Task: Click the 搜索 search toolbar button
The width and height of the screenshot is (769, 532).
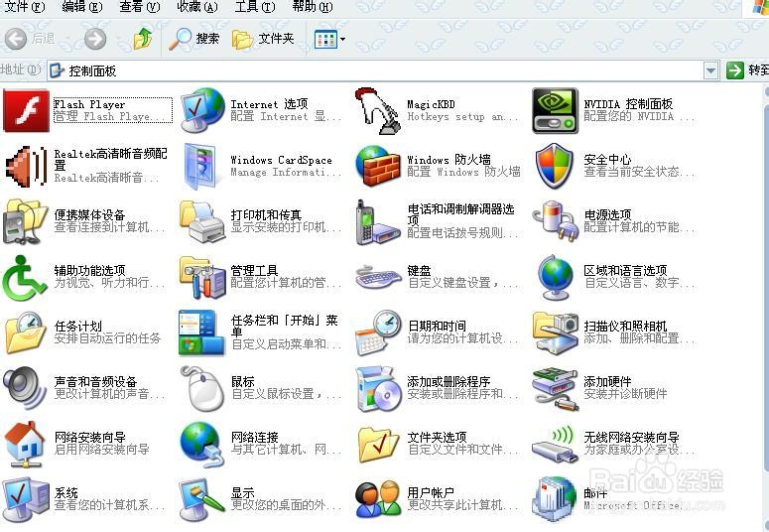Action: point(193,39)
